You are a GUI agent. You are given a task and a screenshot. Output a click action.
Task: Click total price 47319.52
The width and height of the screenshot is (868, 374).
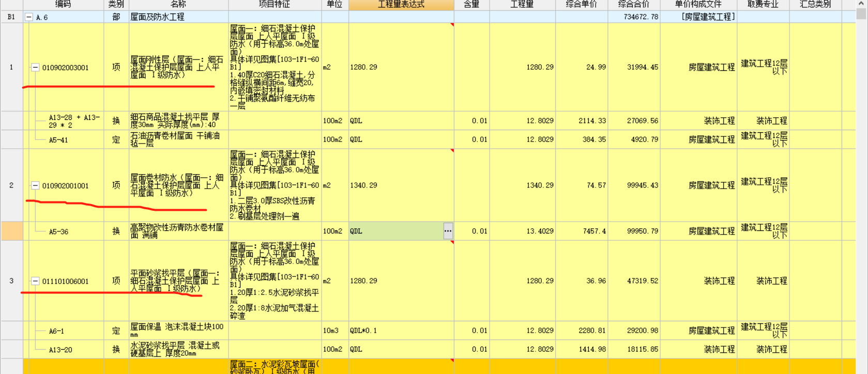coord(634,281)
